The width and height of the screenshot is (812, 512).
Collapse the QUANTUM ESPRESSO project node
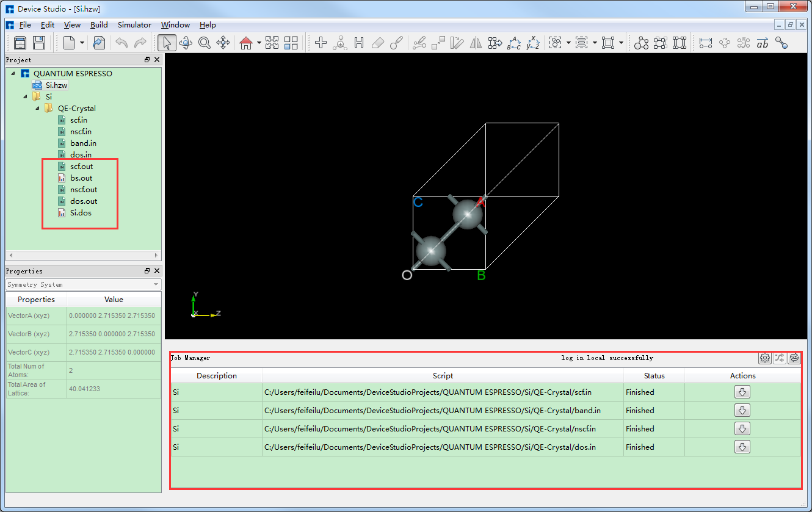point(13,73)
